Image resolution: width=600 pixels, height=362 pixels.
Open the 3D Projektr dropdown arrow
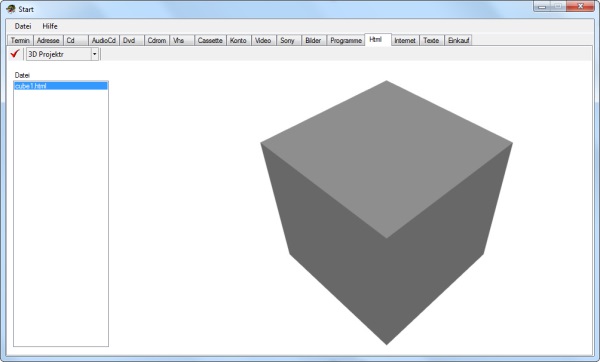pos(95,54)
